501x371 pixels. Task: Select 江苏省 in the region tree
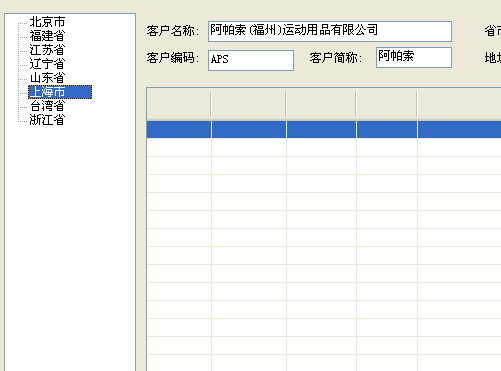click(x=47, y=50)
